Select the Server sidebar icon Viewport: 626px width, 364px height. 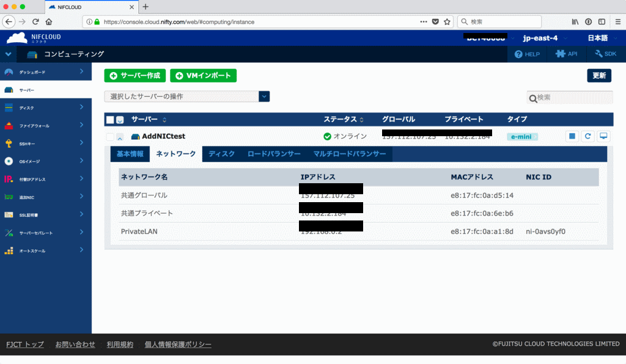9,90
